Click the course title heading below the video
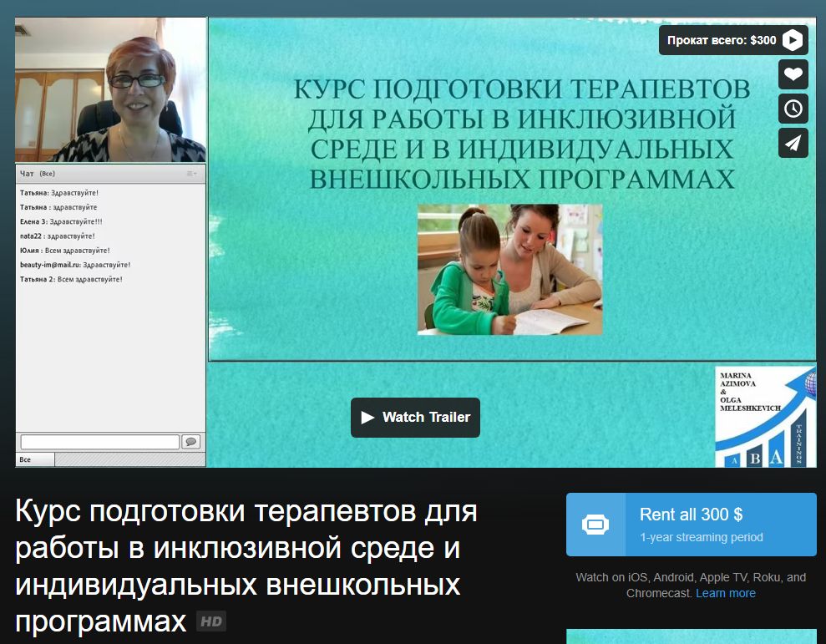The height and width of the screenshot is (644, 826). point(246,566)
